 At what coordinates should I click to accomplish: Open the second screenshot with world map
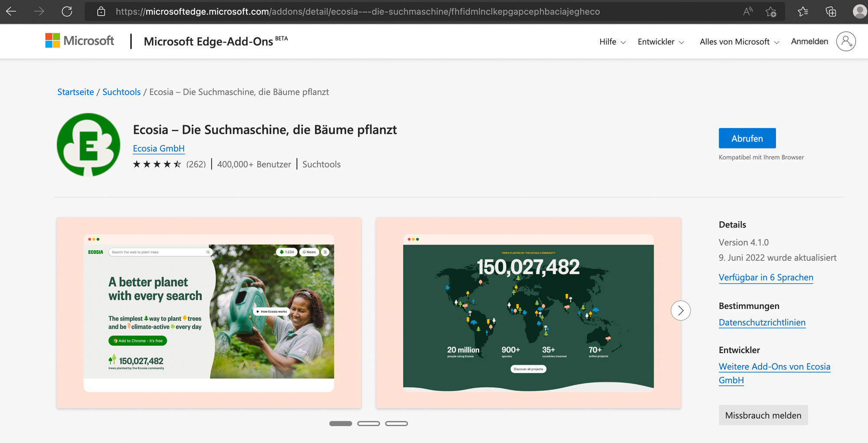[x=529, y=313]
